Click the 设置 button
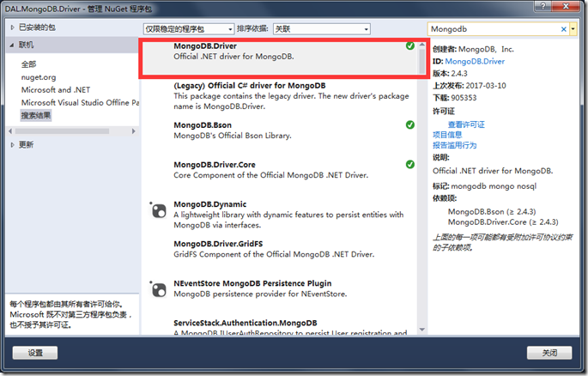588x376 pixels. (35, 353)
